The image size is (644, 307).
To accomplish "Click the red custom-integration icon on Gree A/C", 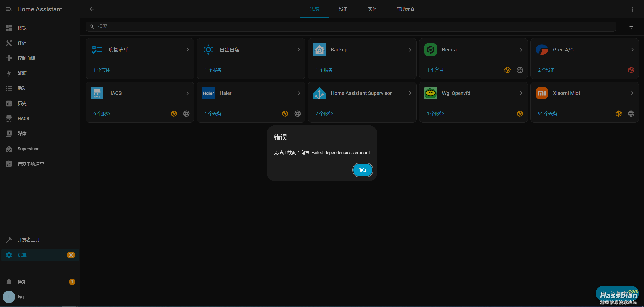I will [631, 70].
